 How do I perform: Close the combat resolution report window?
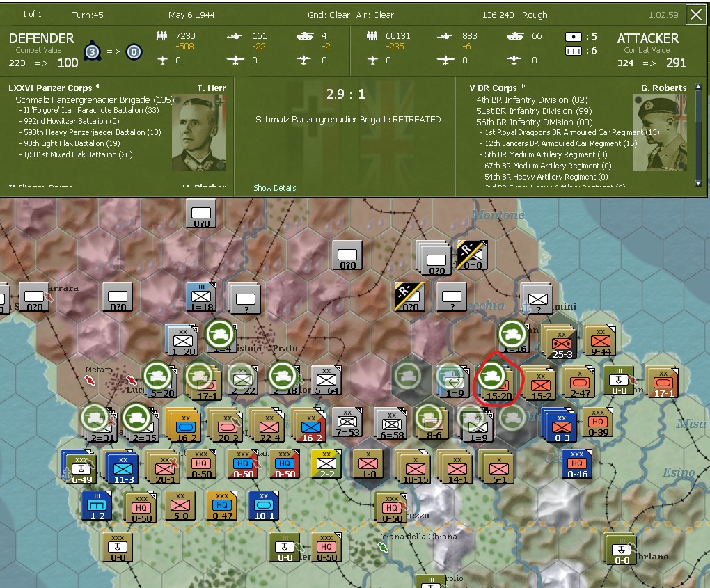coord(695,15)
